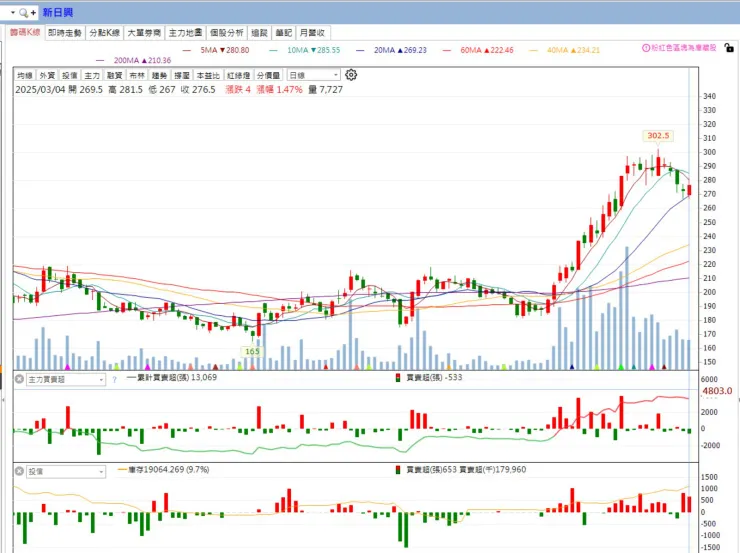Click the magnifier search icon beside 新日興

23,13
